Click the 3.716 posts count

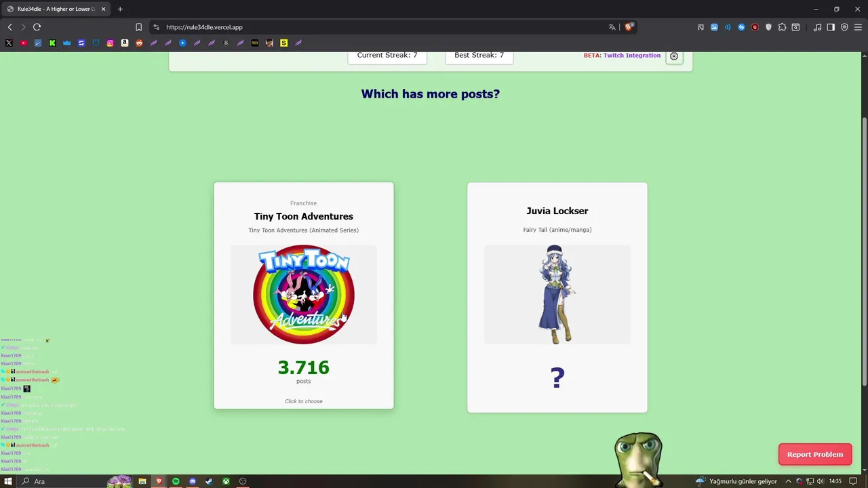pyautogui.click(x=304, y=367)
